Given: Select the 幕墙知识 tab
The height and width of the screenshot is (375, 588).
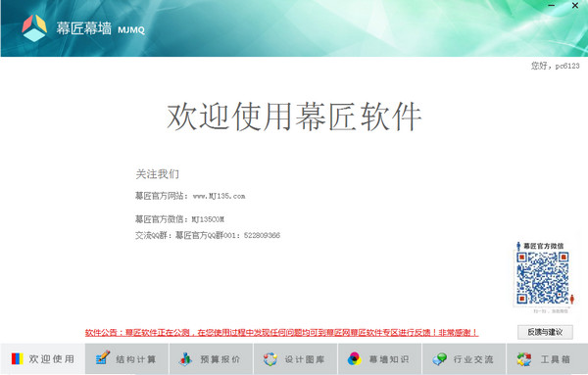Looking at the screenshot, I should [x=380, y=359].
